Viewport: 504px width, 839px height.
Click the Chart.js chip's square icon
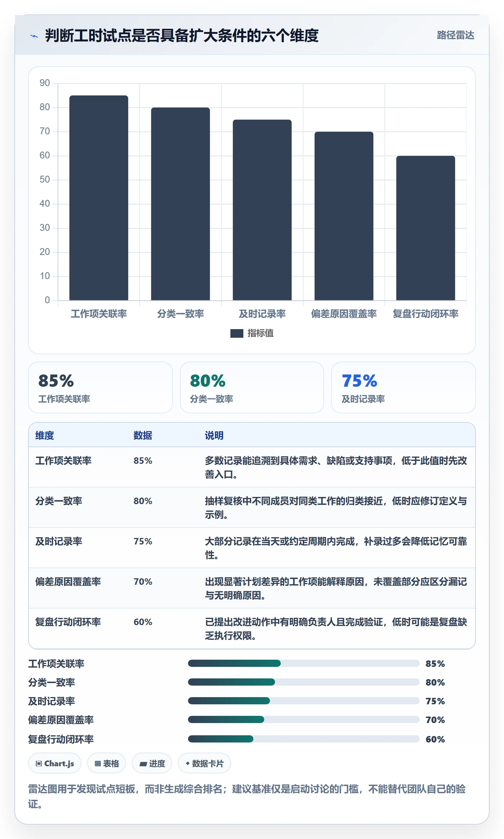pyautogui.click(x=39, y=764)
